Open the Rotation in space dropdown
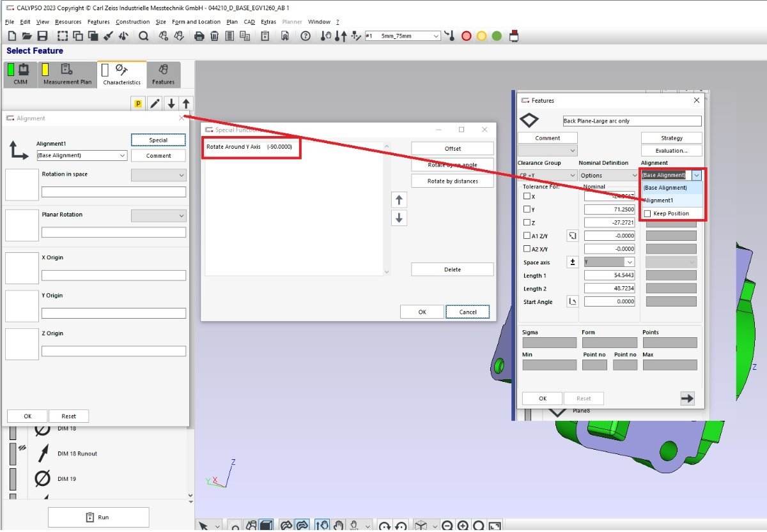The width and height of the screenshot is (767, 532). pyautogui.click(x=159, y=175)
